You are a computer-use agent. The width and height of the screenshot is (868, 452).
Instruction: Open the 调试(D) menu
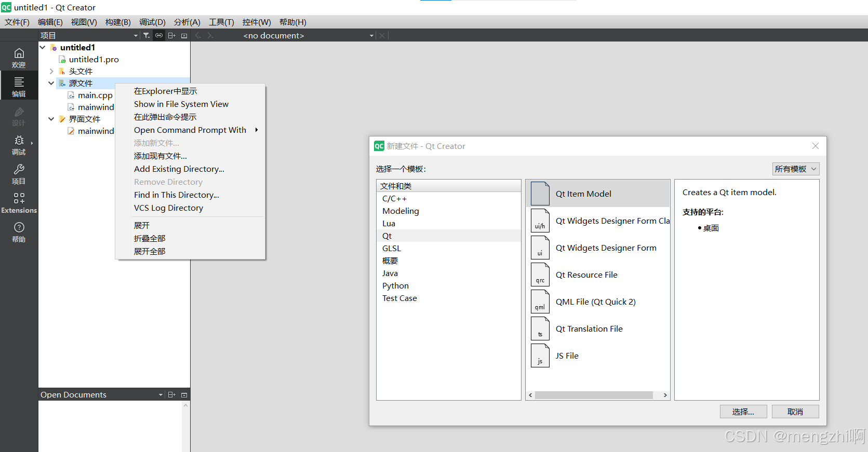[x=152, y=22]
